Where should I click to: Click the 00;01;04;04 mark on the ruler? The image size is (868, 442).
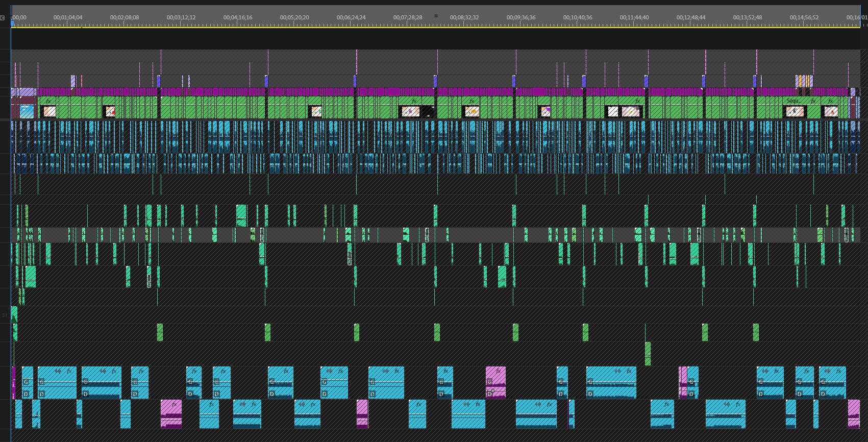[68, 18]
